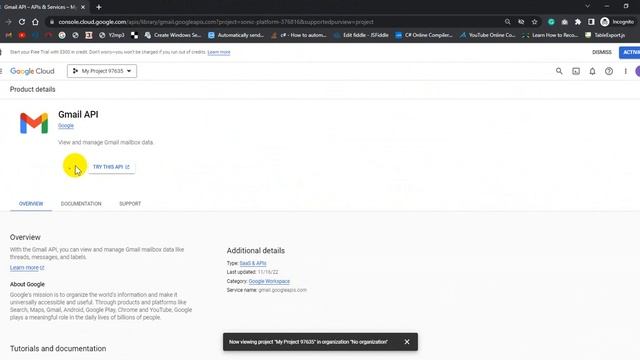
Task: Close the project notification toast
Action: click(x=407, y=342)
